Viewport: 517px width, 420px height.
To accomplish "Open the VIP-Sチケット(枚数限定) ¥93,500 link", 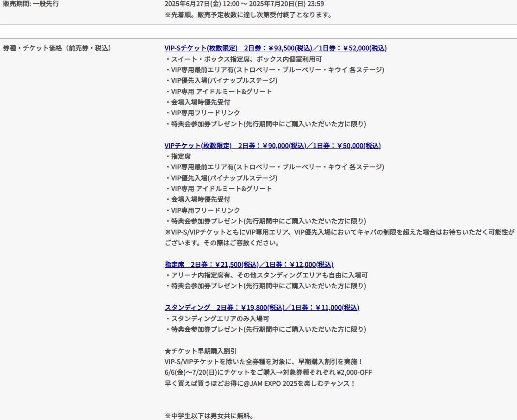I will pos(276,48).
